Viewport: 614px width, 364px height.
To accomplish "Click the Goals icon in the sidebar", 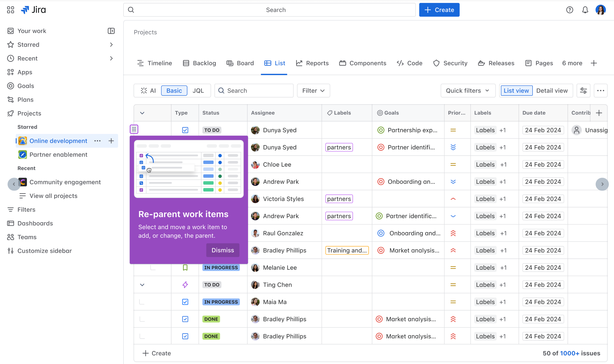I will pyautogui.click(x=10, y=86).
